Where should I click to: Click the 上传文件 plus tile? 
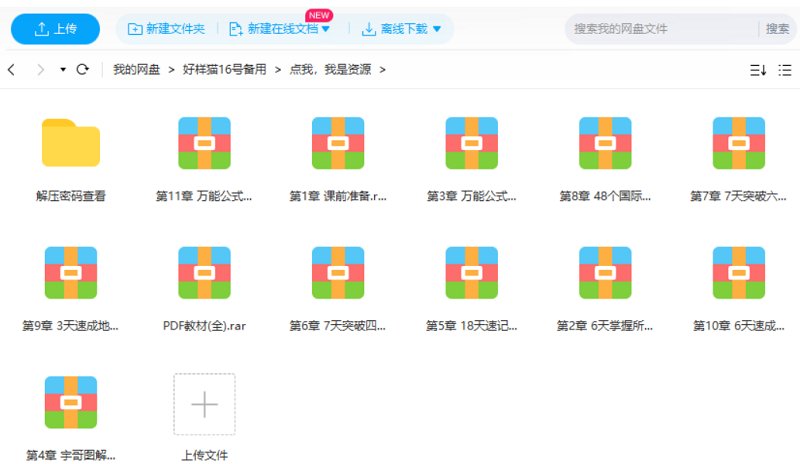[x=204, y=404]
